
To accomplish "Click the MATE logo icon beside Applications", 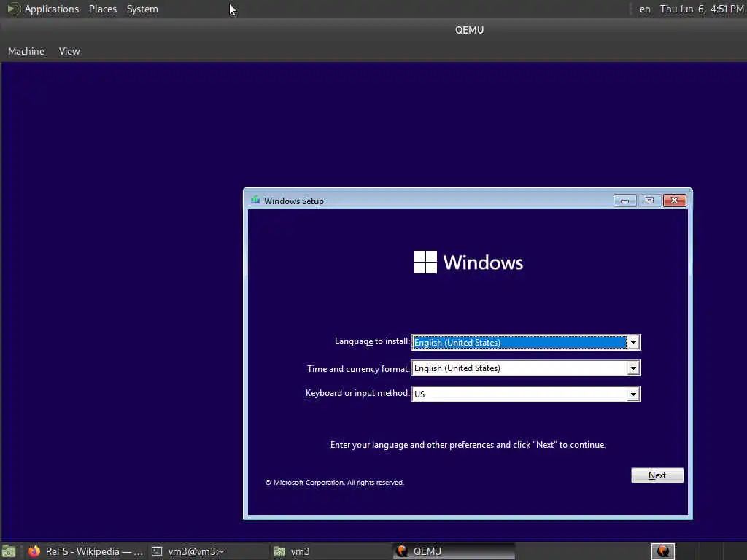I will click(x=13, y=9).
